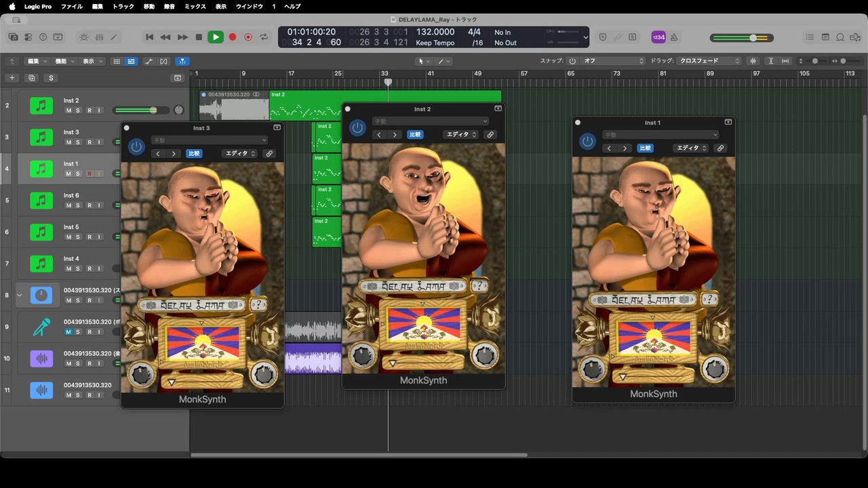Click 比較 compare in Inst 2 plugin

coord(414,135)
